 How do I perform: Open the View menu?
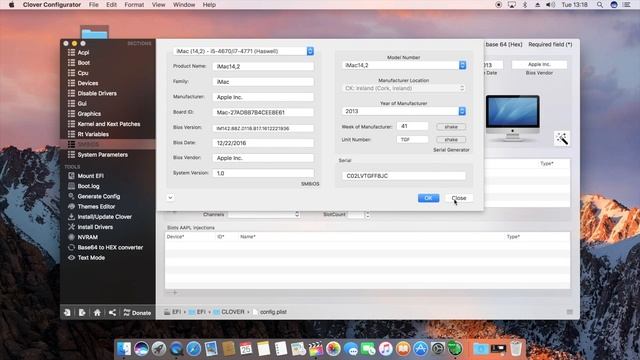coord(158,5)
